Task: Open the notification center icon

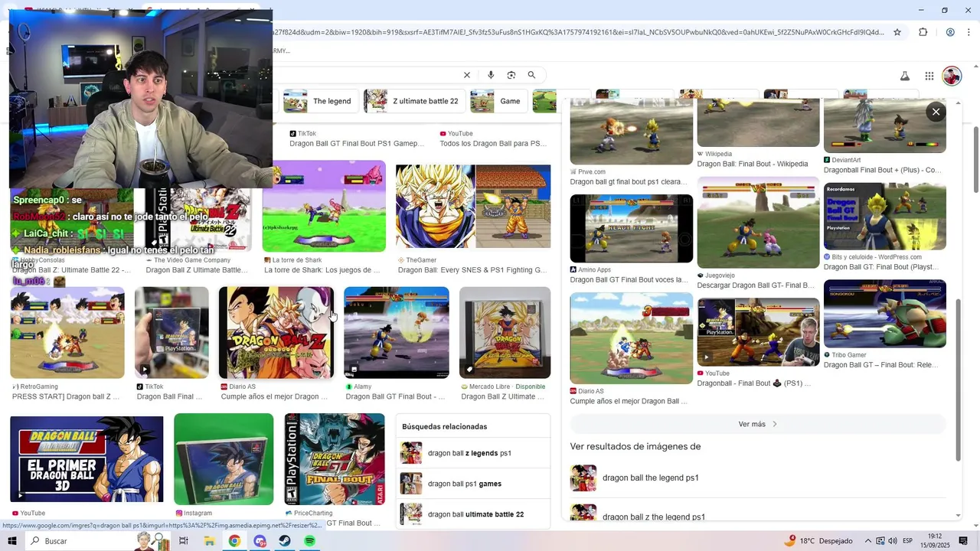Action: click(963, 541)
